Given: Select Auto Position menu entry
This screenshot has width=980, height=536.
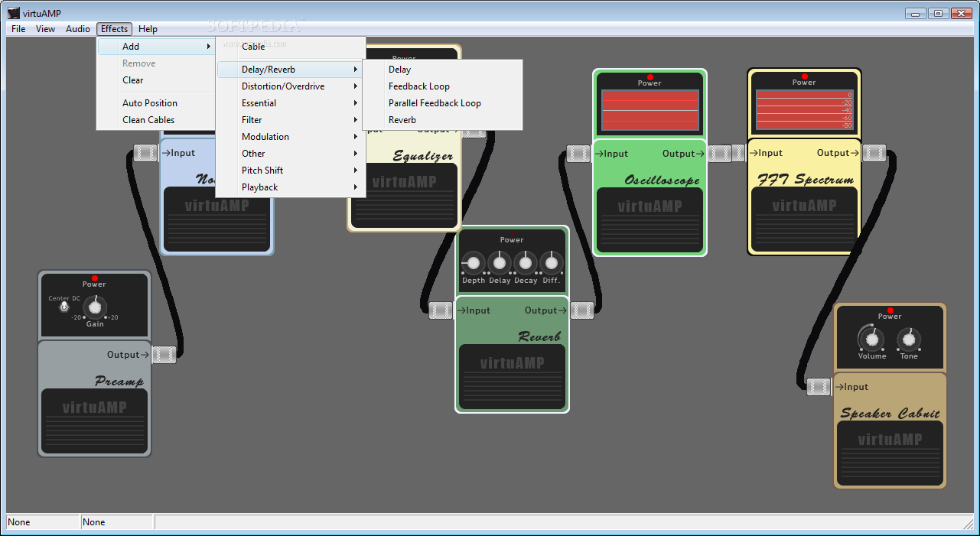Looking at the screenshot, I should point(156,103).
